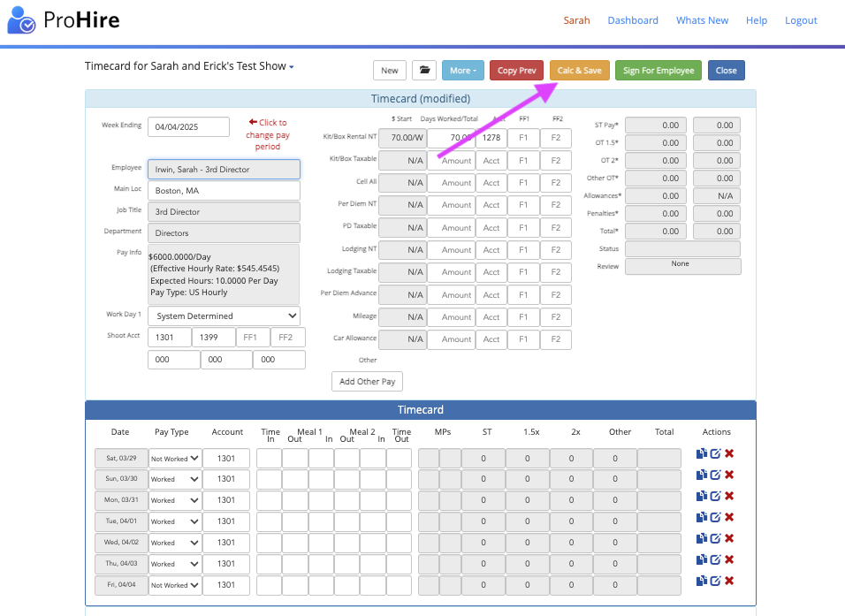This screenshot has width=845, height=616.
Task: Open Pay Type dropdown for Sat, 03/29
Action: pos(175,459)
